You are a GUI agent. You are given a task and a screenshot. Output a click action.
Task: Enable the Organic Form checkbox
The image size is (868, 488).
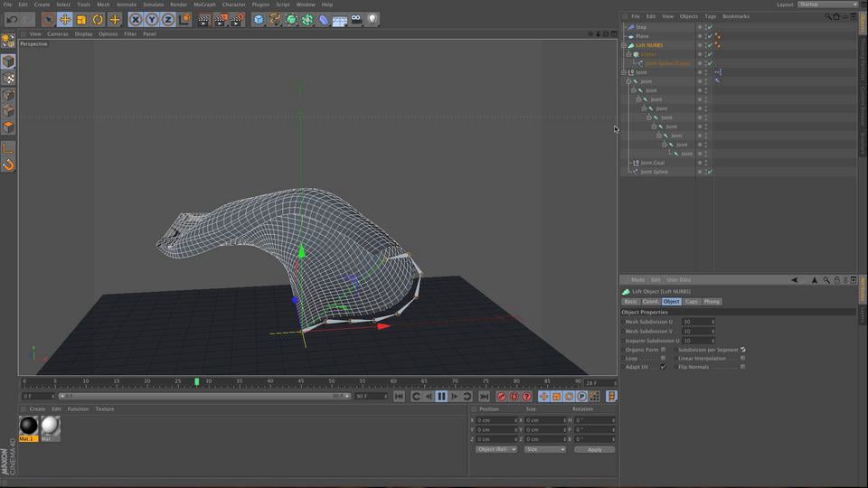(x=663, y=350)
